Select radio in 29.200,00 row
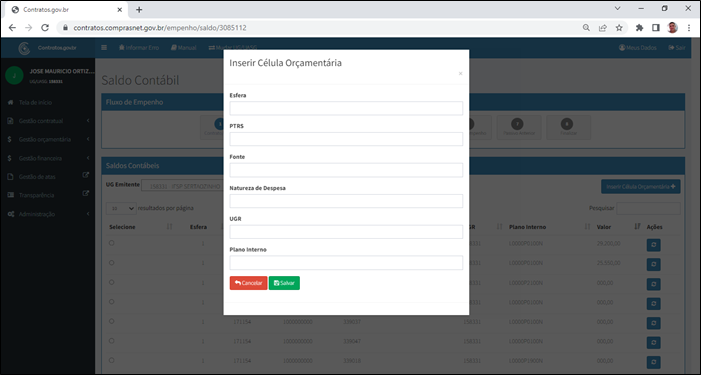This screenshot has width=701, height=375. [111, 243]
